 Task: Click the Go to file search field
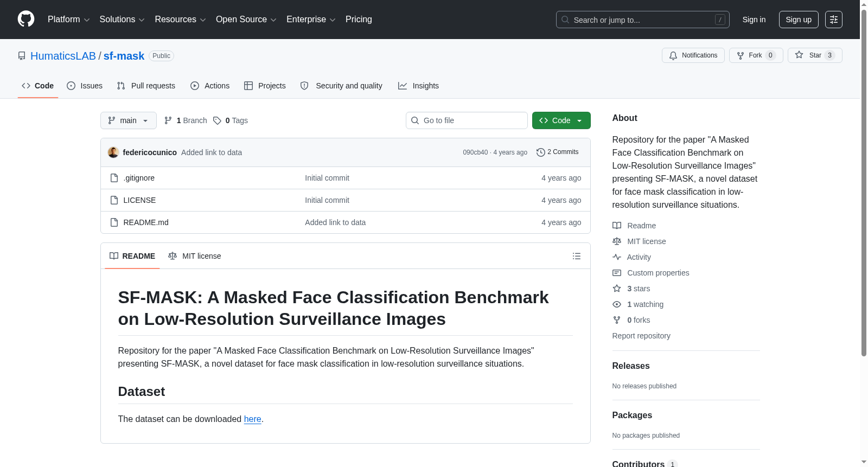pyautogui.click(x=467, y=120)
